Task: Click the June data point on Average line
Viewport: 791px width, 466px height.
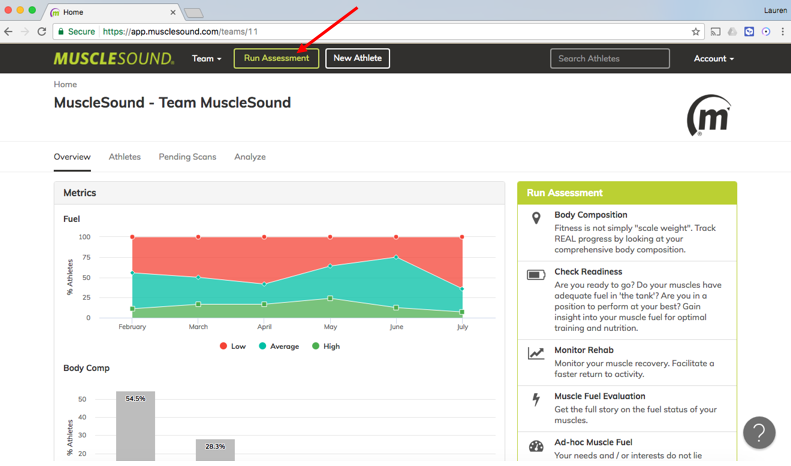Action: click(396, 257)
